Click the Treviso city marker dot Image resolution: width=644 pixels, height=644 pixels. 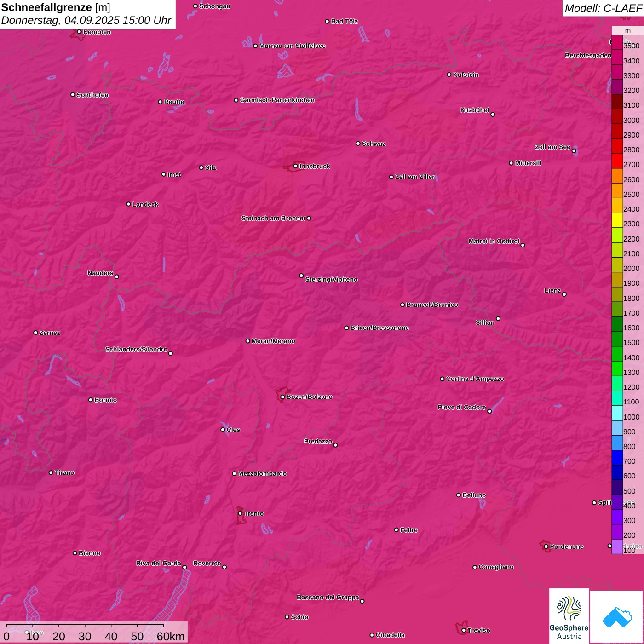[x=464, y=631]
